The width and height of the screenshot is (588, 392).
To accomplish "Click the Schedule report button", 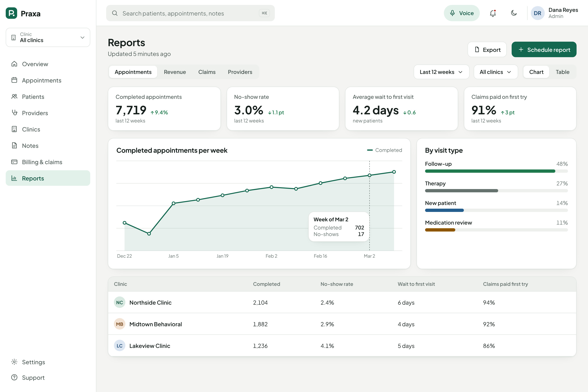I will pos(544,49).
